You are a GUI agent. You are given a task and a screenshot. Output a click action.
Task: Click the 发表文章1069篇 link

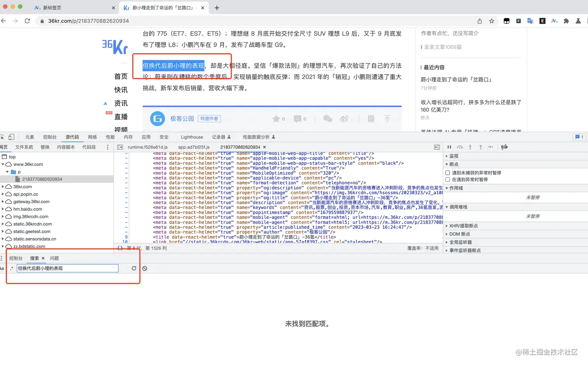pos(443,47)
